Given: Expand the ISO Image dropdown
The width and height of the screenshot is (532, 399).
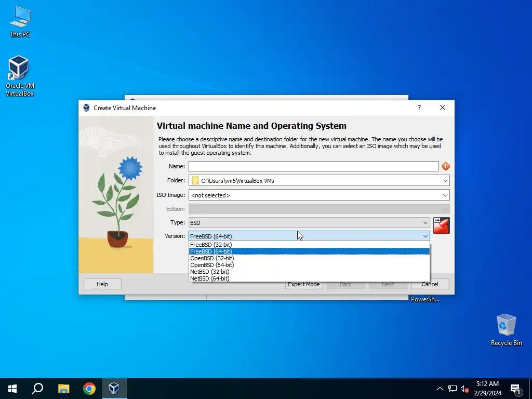Looking at the screenshot, I should pos(445,195).
